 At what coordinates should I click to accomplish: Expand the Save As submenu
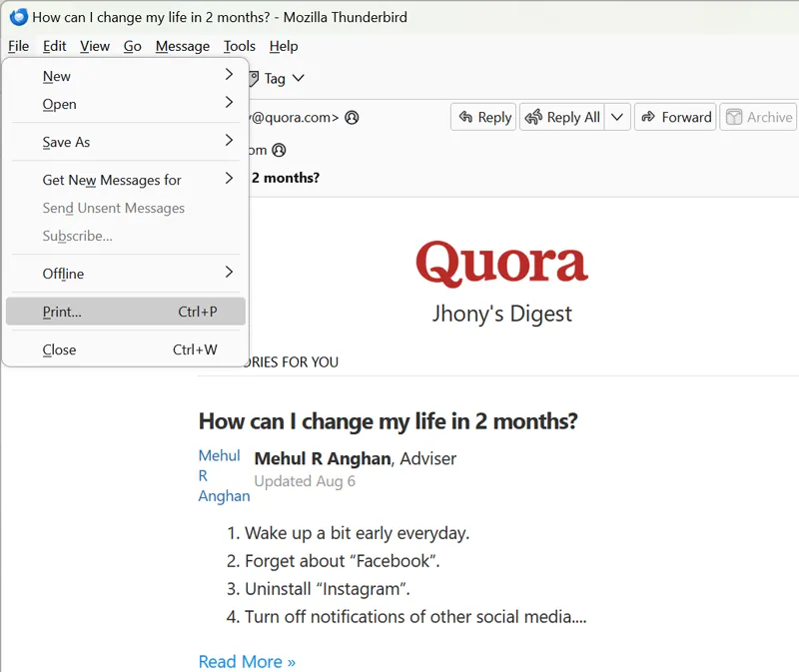click(x=126, y=142)
